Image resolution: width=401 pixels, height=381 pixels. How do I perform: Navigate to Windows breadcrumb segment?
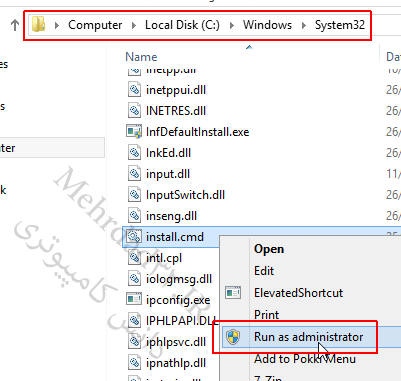[x=267, y=25]
